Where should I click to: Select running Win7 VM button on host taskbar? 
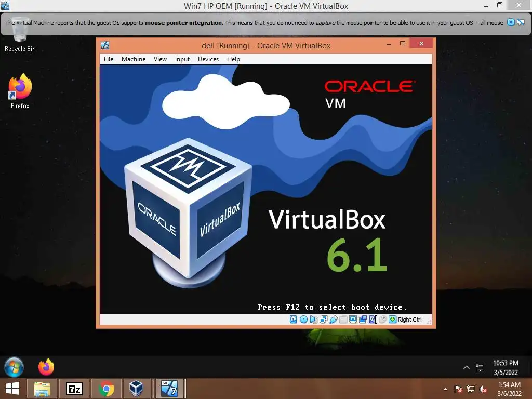click(x=169, y=389)
